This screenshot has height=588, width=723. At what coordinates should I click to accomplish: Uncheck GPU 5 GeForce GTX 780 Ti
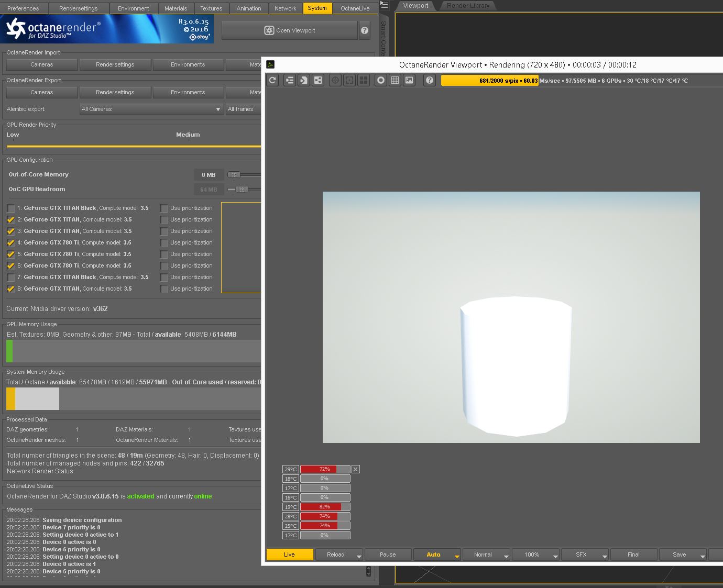coord(11,254)
